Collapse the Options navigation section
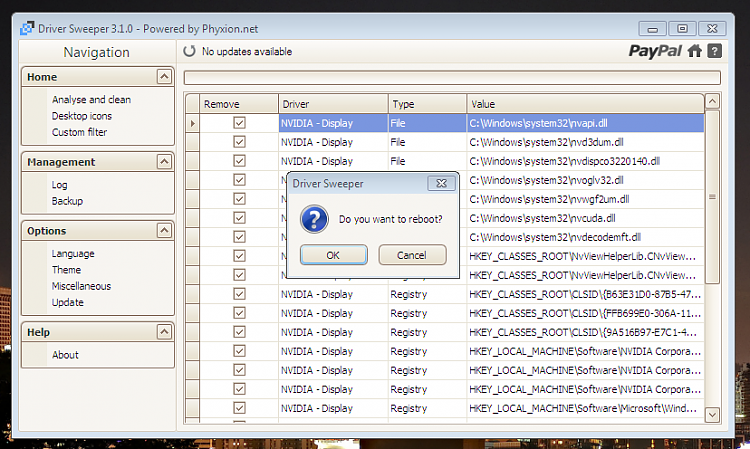The width and height of the screenshot is (750, 449). [x=164, y=230]
